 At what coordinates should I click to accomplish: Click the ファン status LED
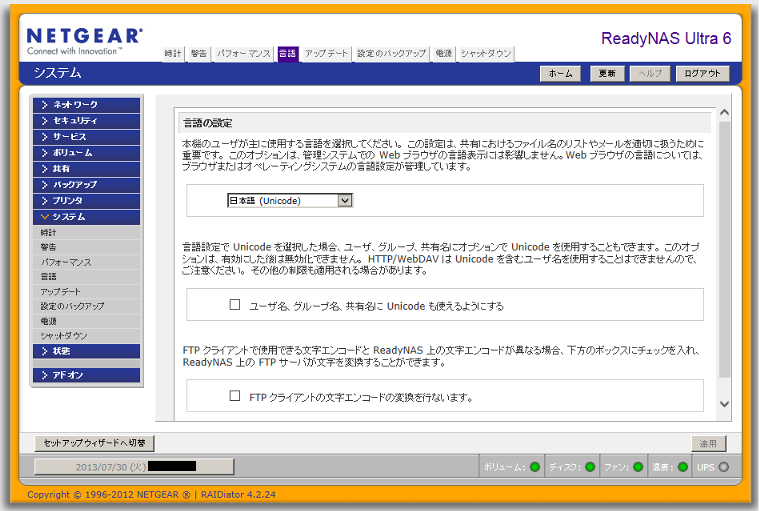638,467
